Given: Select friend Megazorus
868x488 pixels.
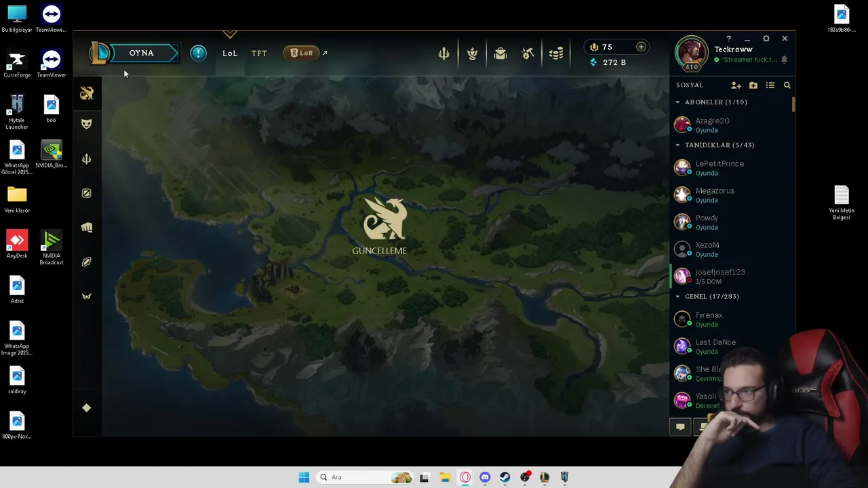Looking at the screenshot, I should coord(731,195).
